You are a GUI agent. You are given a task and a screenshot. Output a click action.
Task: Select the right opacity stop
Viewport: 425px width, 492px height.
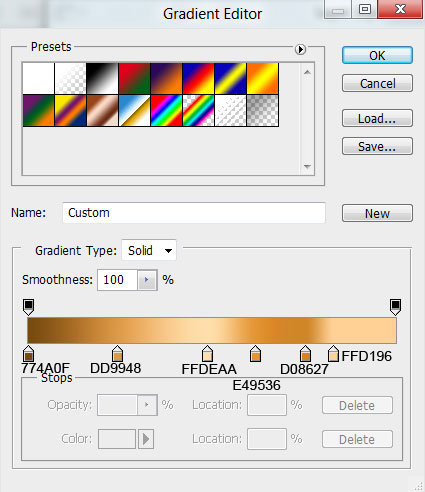pos(395,307)
